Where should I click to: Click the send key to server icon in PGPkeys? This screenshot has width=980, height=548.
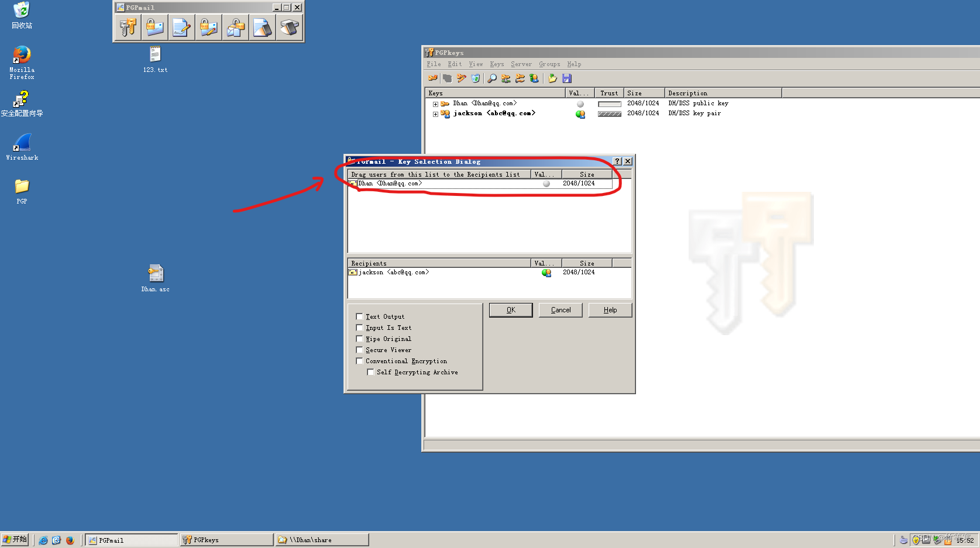coord(506,78)
